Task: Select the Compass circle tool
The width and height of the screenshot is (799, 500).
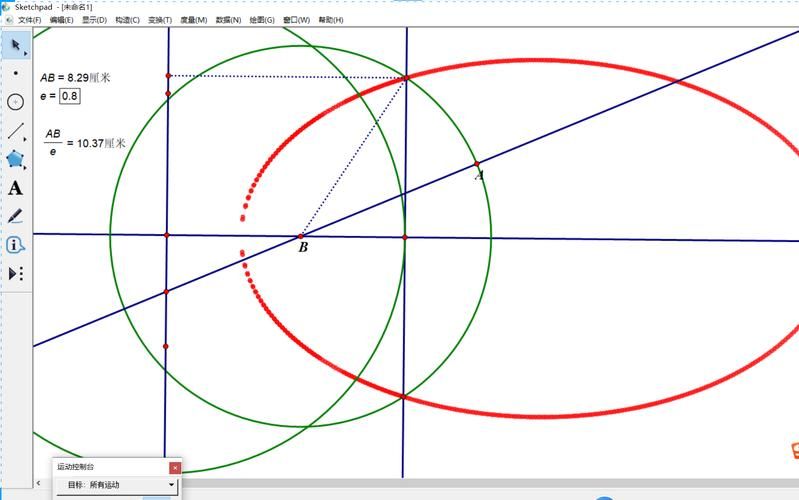Action: tap(16, 102)
